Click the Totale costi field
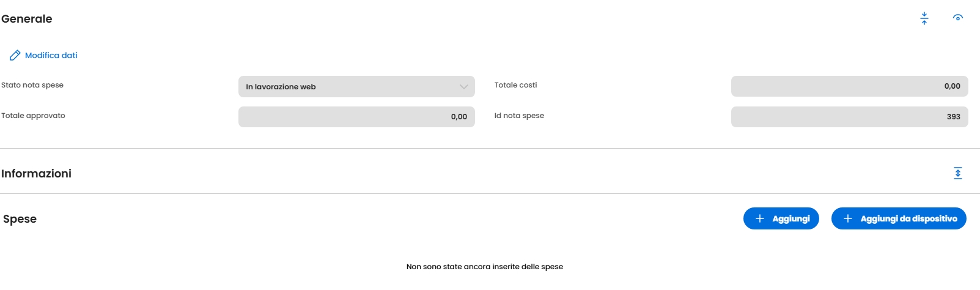The width and height of the screenshot is (980, 290). pos(849,86)
